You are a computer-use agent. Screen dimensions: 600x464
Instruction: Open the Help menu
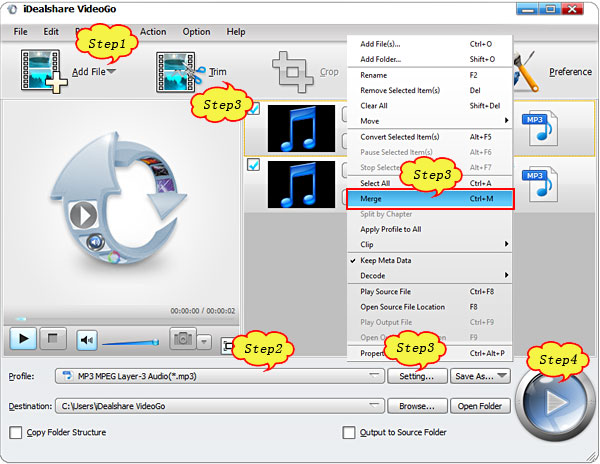pos(236,32)
